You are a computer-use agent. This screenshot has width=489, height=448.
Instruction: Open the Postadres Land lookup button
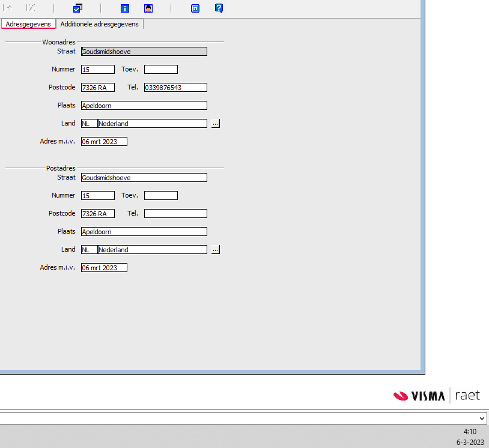216,250
